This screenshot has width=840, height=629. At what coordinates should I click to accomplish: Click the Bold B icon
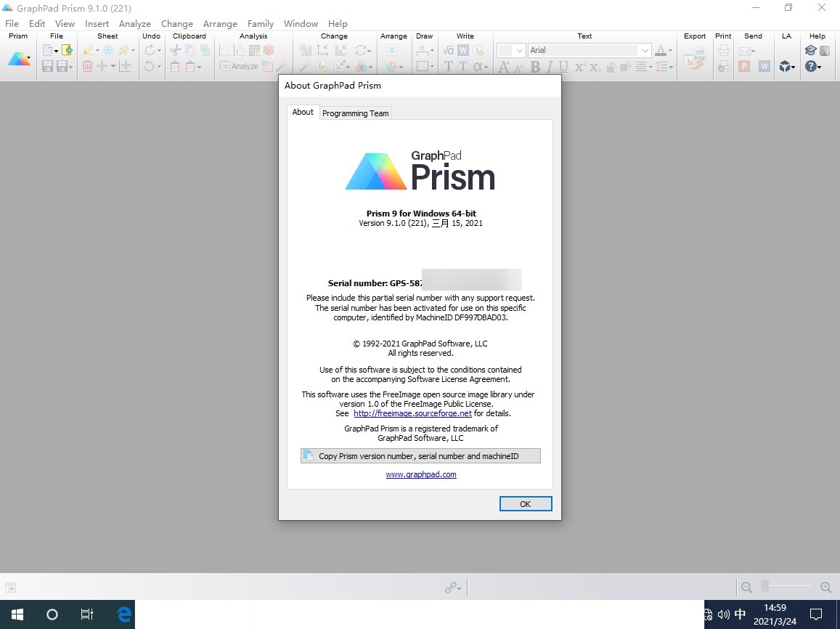coord(534,67)
